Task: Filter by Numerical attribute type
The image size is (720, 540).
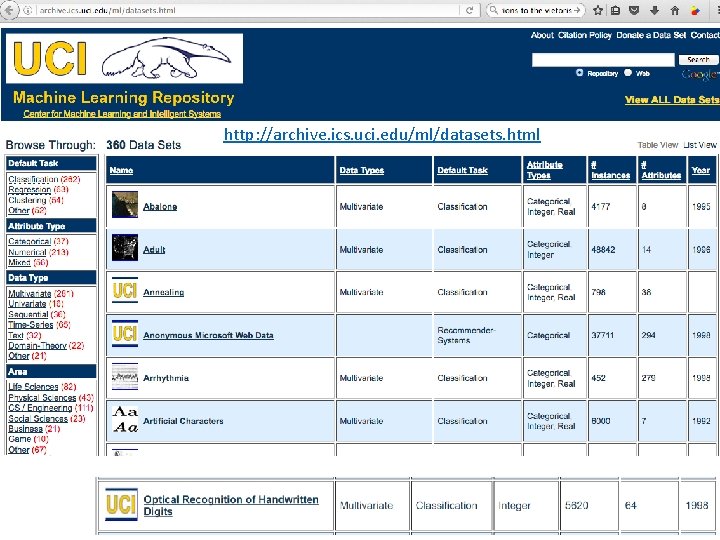Action: [x=27, y=252]
